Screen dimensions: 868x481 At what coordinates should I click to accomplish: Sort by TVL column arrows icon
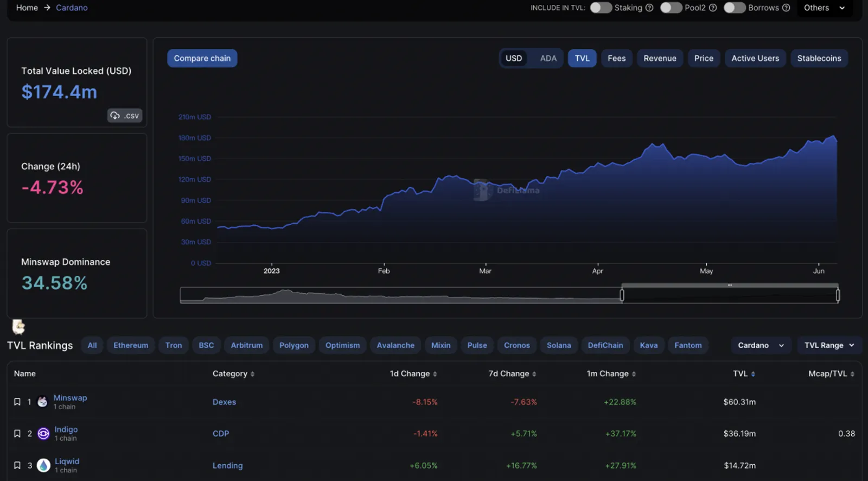[x=753, y=374]
